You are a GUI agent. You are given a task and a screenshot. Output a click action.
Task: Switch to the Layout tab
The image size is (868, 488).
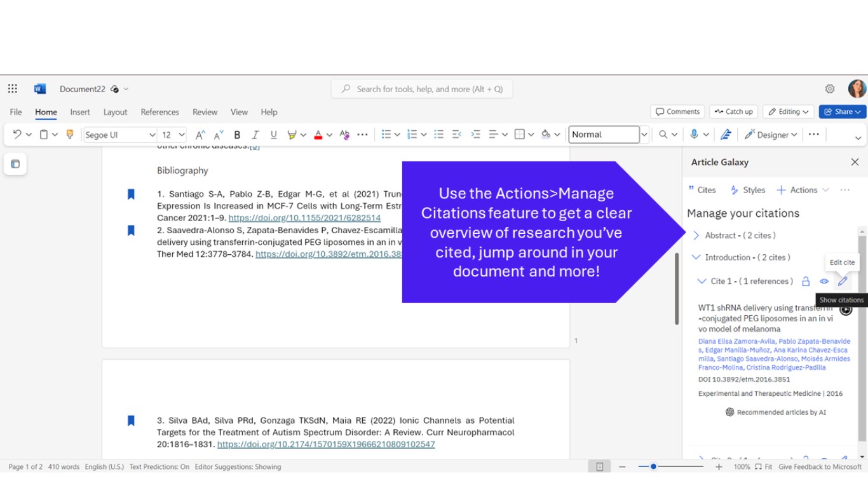(116, 112)
